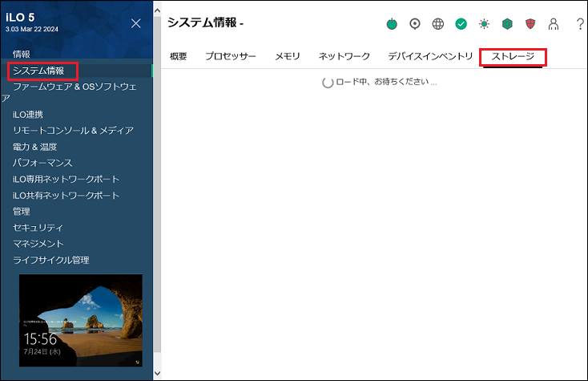The height and width of the screenshot is (381, 588).
Task: Open 情報 in the sidebar
Action: pos(22,54)
